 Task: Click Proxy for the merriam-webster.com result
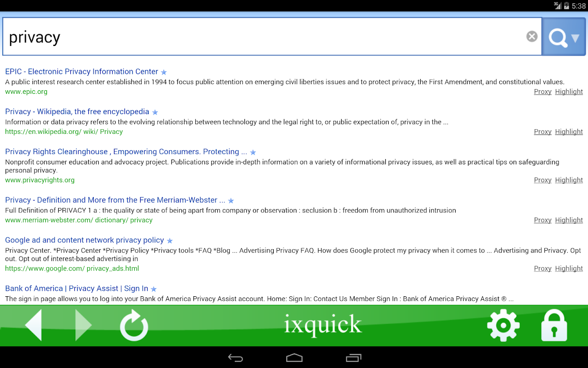pyautogui.click(x=543, y=220)
